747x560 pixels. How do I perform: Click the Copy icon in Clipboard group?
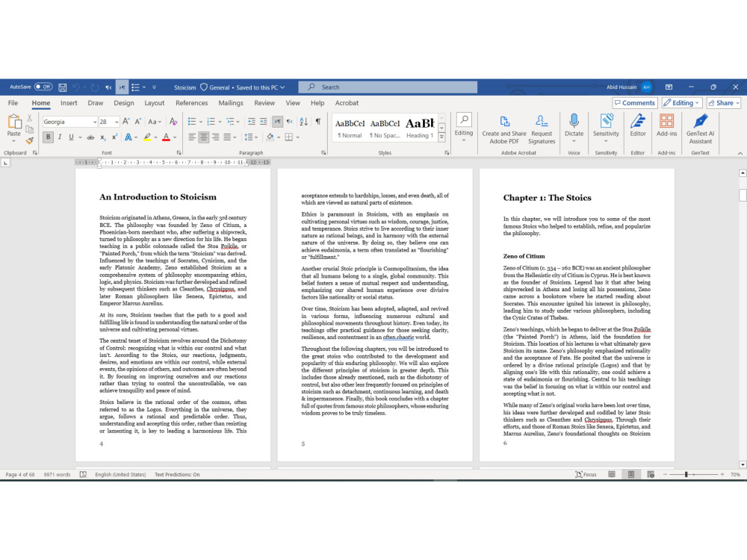click(30, 129)
